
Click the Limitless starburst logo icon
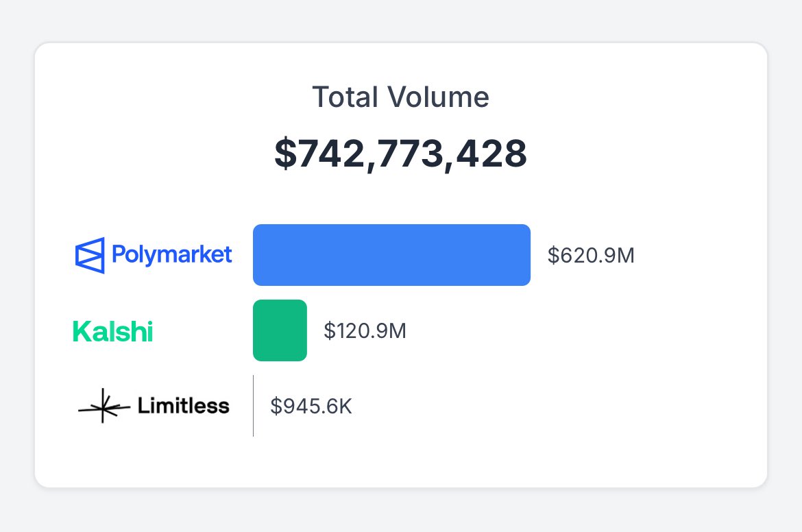(x=104, y=406)
